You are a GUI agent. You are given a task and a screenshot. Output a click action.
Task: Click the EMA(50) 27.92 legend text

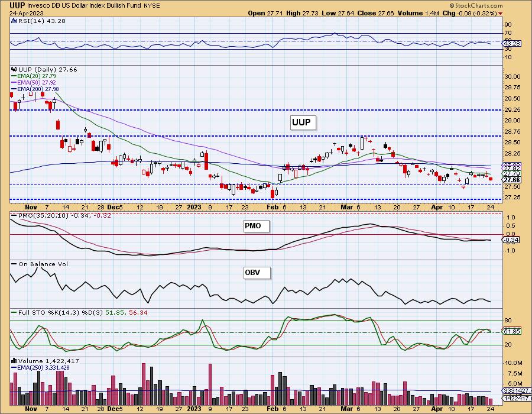pyautogui.click(x=37, y=82)
